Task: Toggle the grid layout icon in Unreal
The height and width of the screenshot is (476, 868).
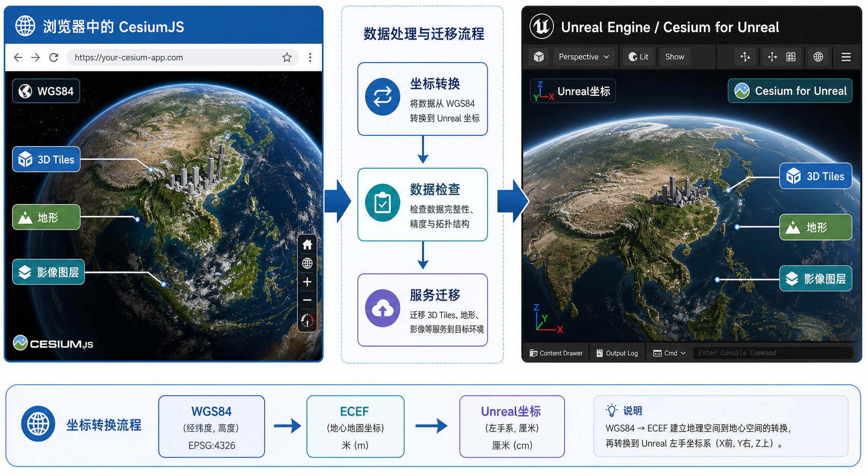Action: (x=791, y=57)
